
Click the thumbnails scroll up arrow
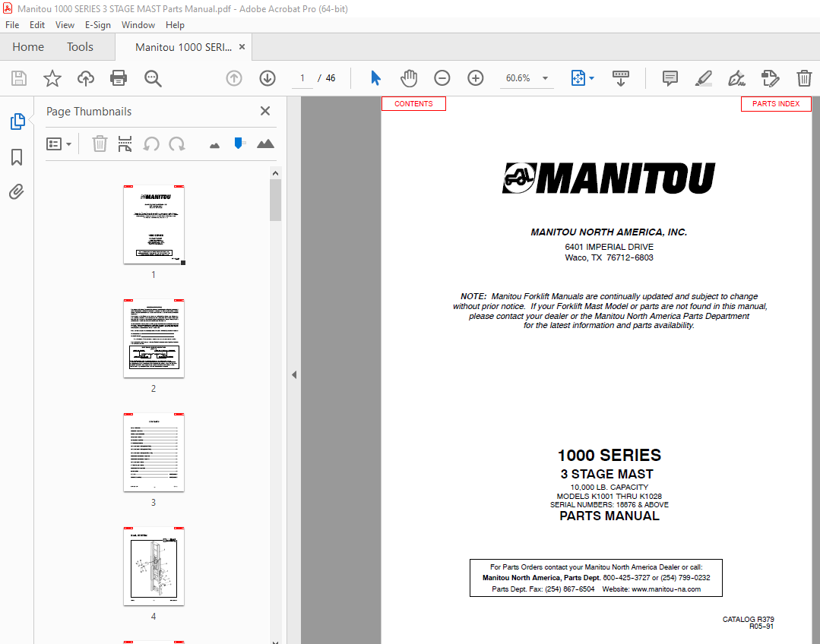tap(276, 173)
